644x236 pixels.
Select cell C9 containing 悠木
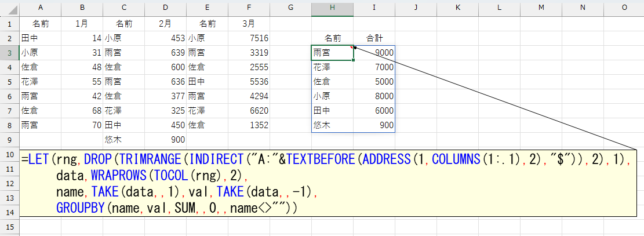pyautogui.click(x=123, y=140)
